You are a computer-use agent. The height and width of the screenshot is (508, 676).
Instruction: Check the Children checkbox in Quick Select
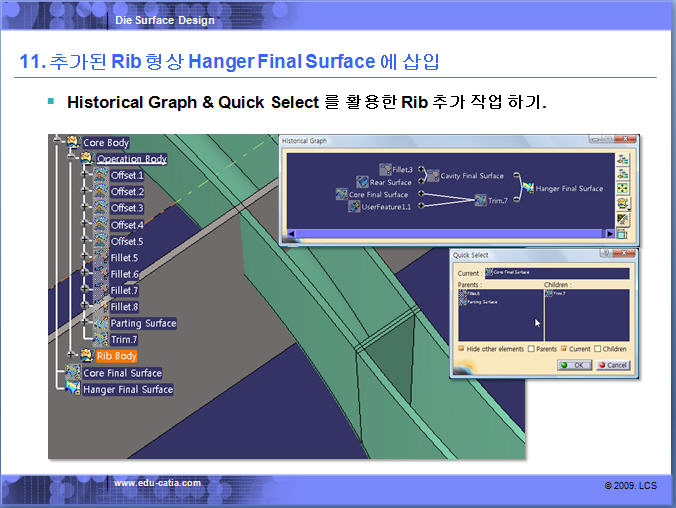(597, 348)
